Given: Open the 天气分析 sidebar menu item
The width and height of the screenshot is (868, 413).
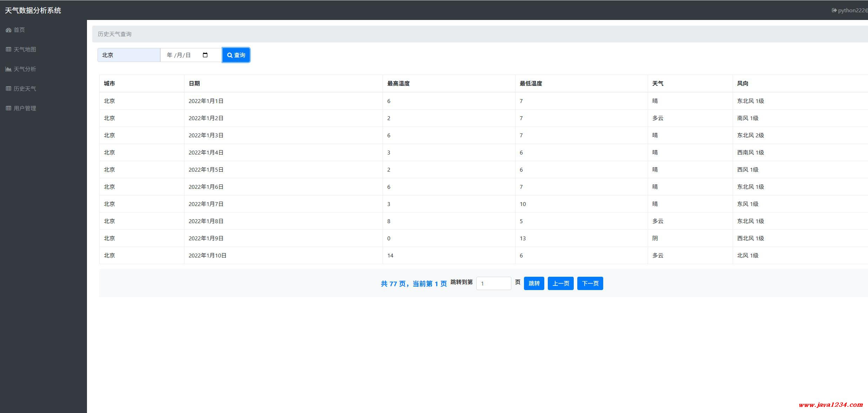Looking at the screenshot, I should [25, 69].
